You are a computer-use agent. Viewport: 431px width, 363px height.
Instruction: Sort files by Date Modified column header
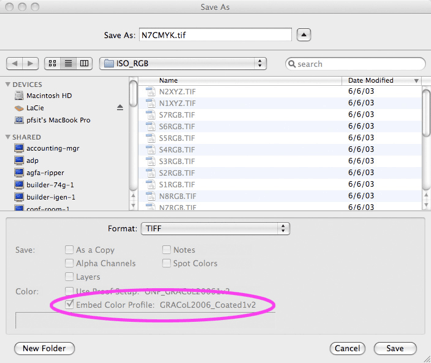coord(382,80)
